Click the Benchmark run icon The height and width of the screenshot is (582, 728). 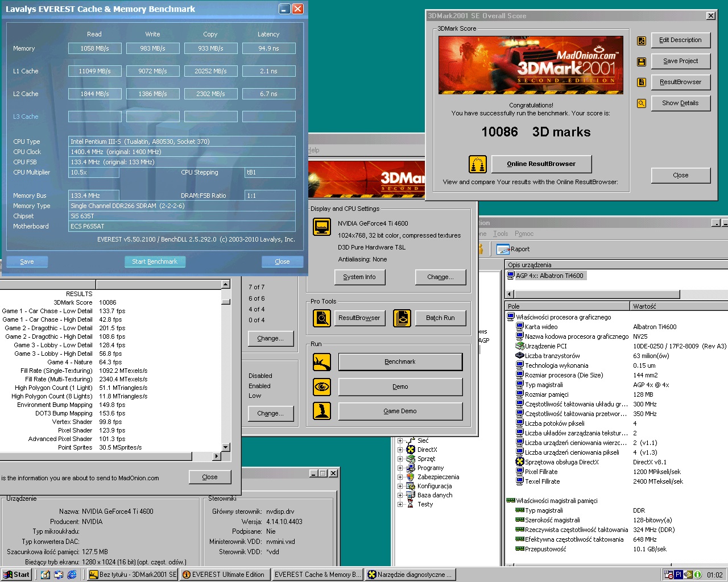tap(322, 362)
